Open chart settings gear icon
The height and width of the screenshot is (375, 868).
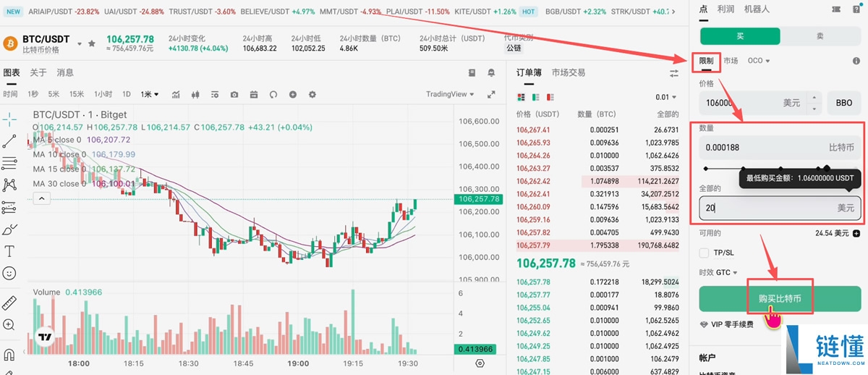tap(312, 94)
